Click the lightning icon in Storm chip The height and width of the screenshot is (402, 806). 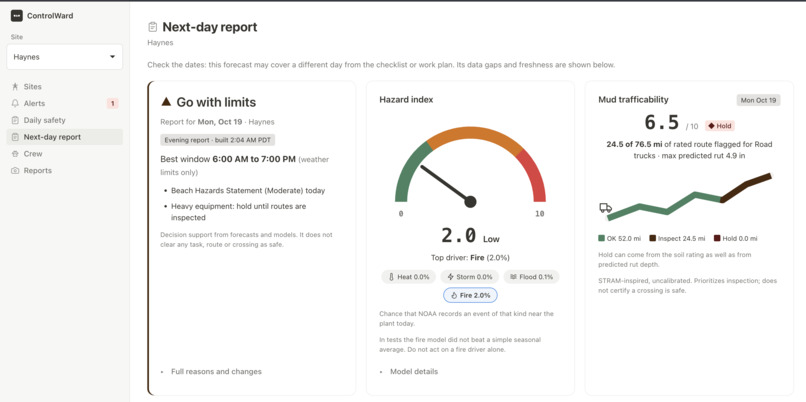pos(451,277)
